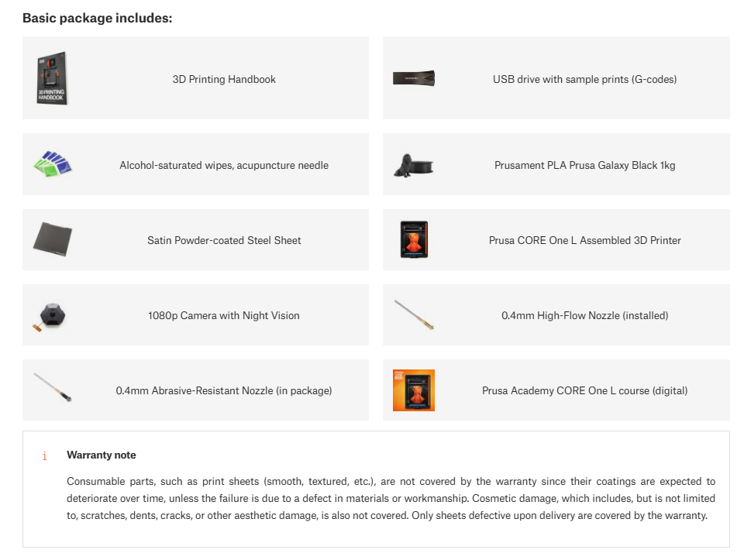Click the High-Flow nozzle icon
The image size is (744, 560).
click(x=414, y=314)
